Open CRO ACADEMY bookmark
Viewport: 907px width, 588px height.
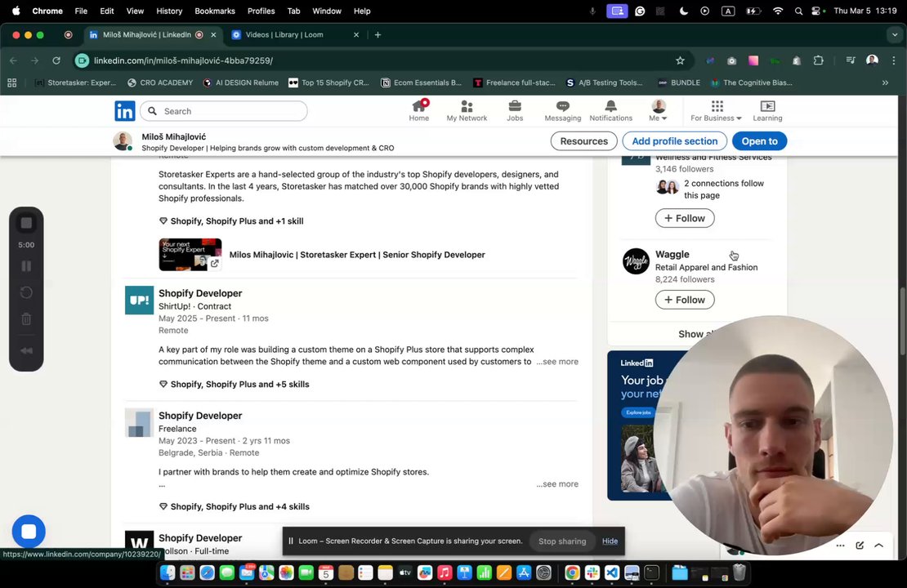point(160,82)
